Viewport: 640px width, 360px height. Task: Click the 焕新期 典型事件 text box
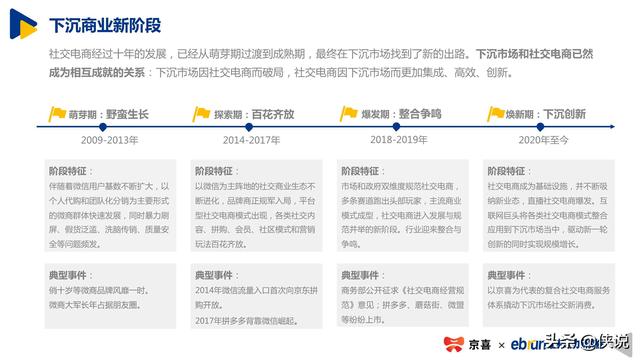pyautogui.click(x=549, y=295)
